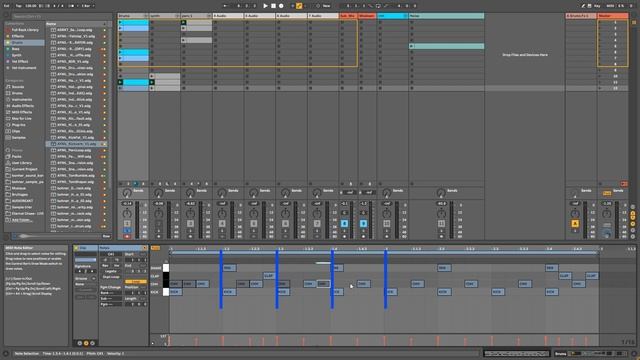Open the 1 Bar quantization dropdown
This screenshot has width=640, height=360.
pyautogui.click(x=87, y=6)
